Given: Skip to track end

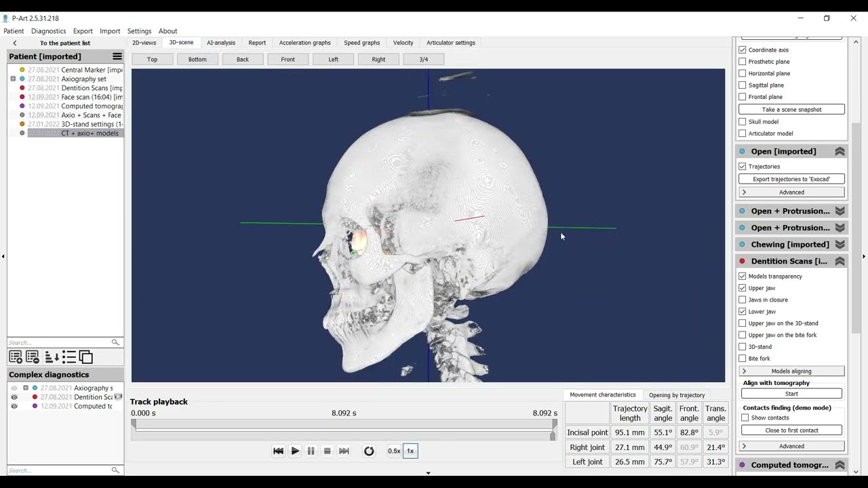Looking at the screenshot, I should 344,451.
